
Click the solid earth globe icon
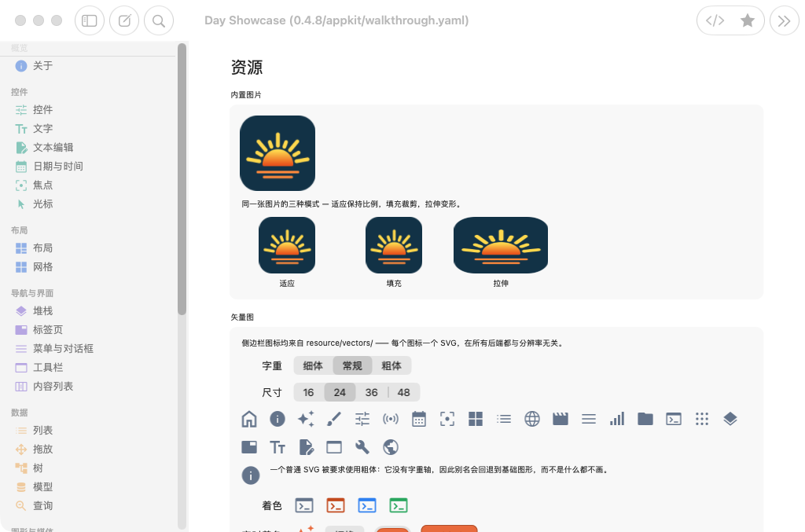391,447
